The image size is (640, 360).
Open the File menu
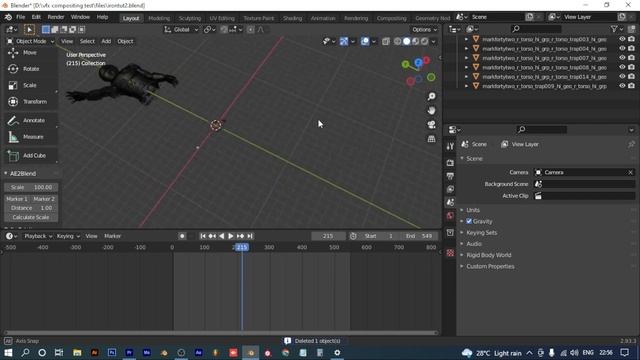[x=20, y=17]
